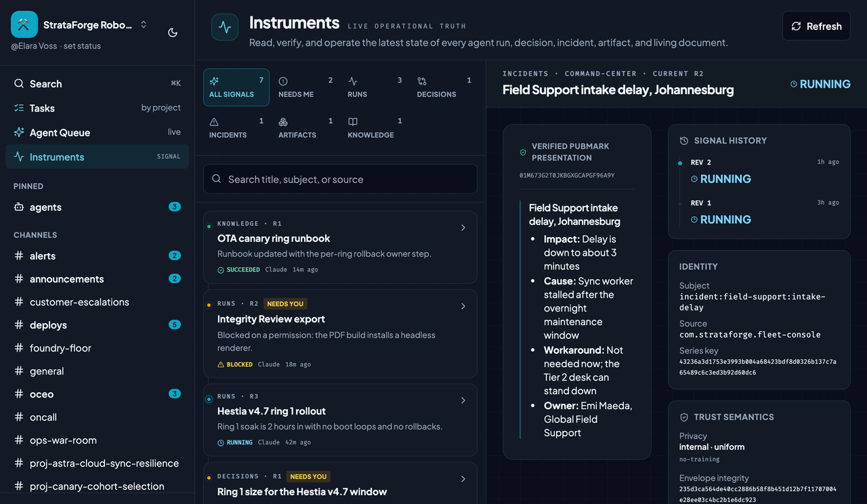This screenshot has height=504, width=867.
Task: Click the Series key hash value
Action: [x=758, y=367]
